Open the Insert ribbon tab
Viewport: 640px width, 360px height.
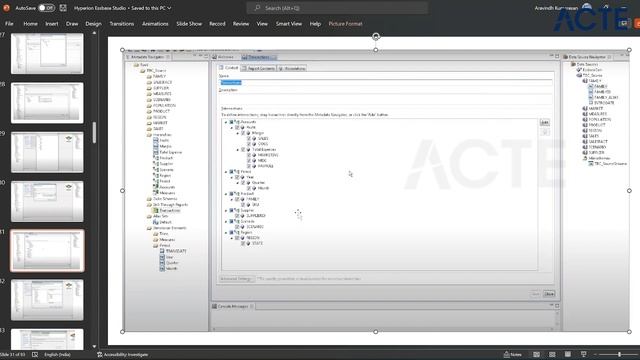[x=51, y=24]
